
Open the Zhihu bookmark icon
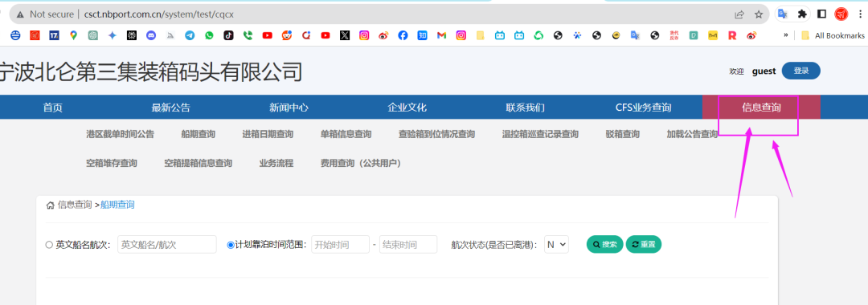423,35
